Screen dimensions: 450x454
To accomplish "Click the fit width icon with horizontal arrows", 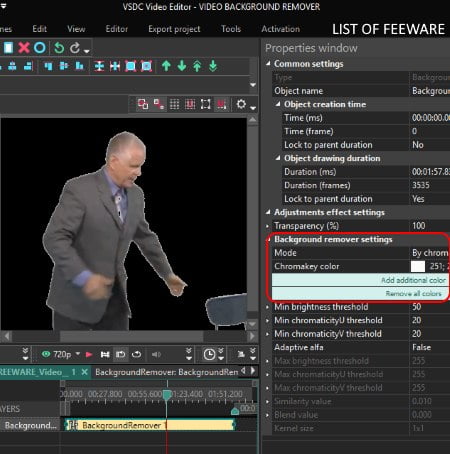I will (115, 66).
